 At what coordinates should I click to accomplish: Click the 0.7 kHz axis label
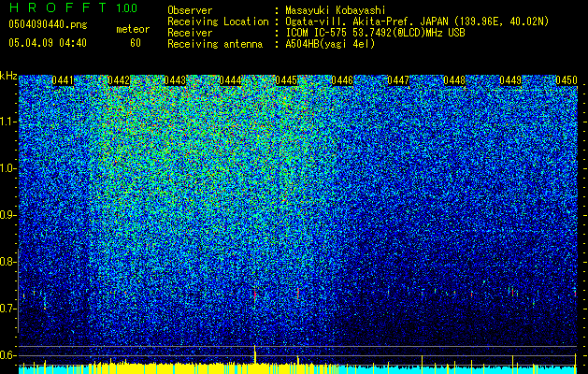[x=8, y=309]
